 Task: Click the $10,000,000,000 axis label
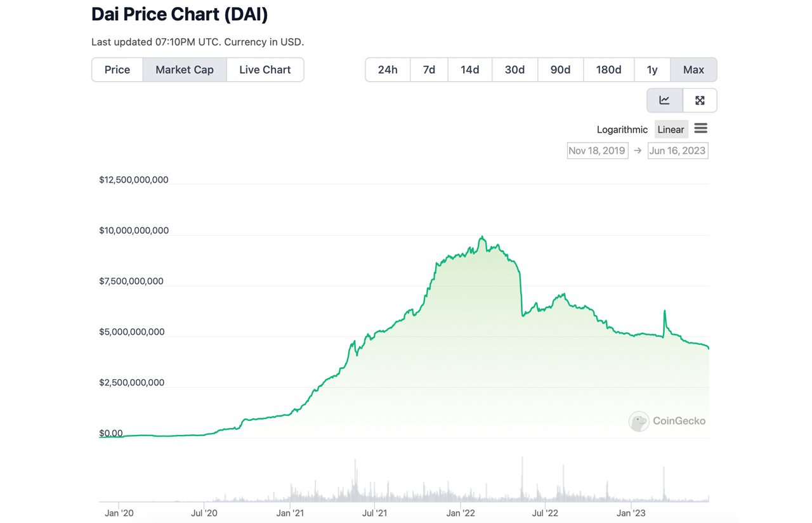coord(134,231)
